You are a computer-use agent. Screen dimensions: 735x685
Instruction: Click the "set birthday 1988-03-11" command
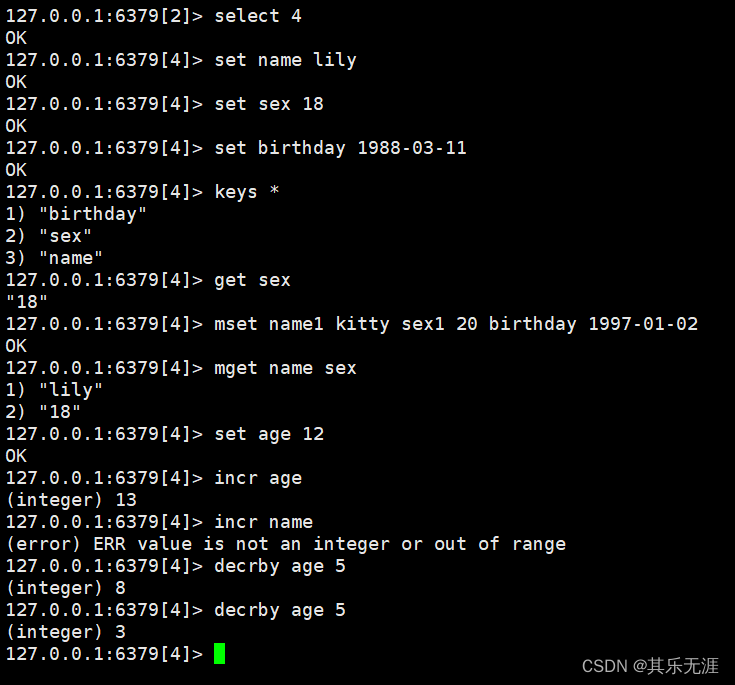340,148
